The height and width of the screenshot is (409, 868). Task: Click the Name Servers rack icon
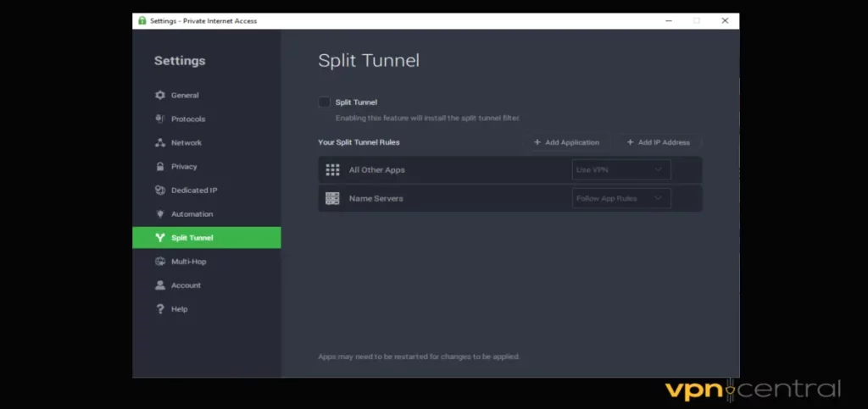(332, 198)
